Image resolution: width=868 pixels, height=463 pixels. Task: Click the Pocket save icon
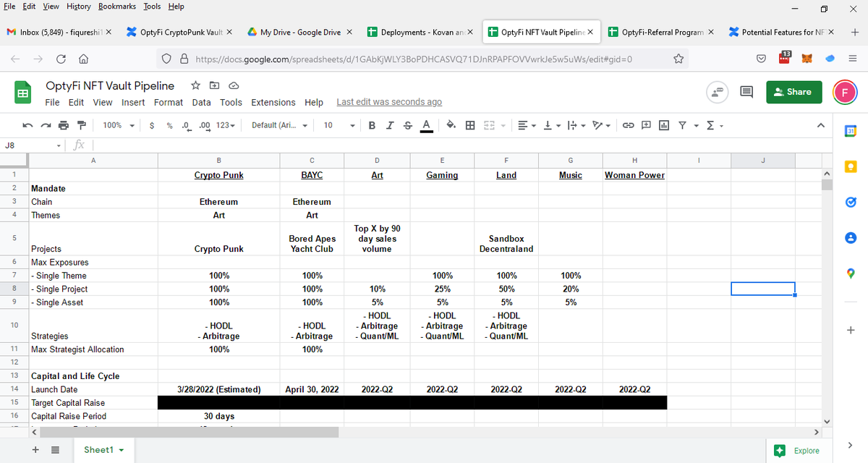[762, 59]
